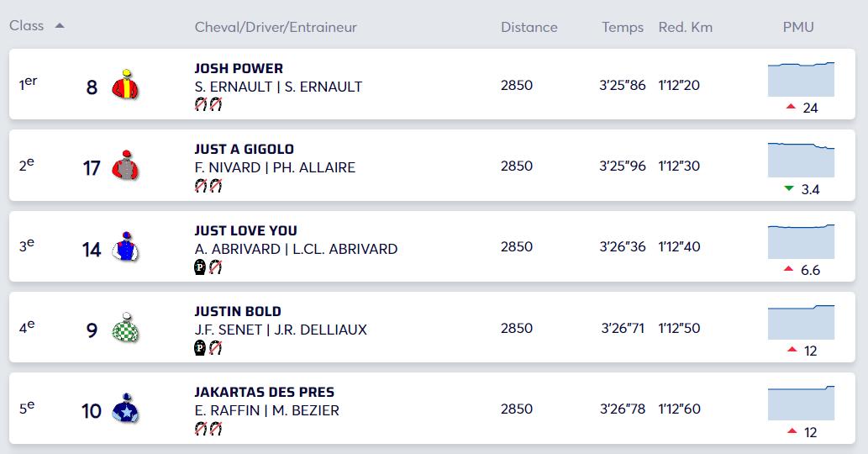868x454 pixels.
Task: Click the Cheval/Driver/Entraineur column header
Action: pyautogui.click(x=276, y=27)
